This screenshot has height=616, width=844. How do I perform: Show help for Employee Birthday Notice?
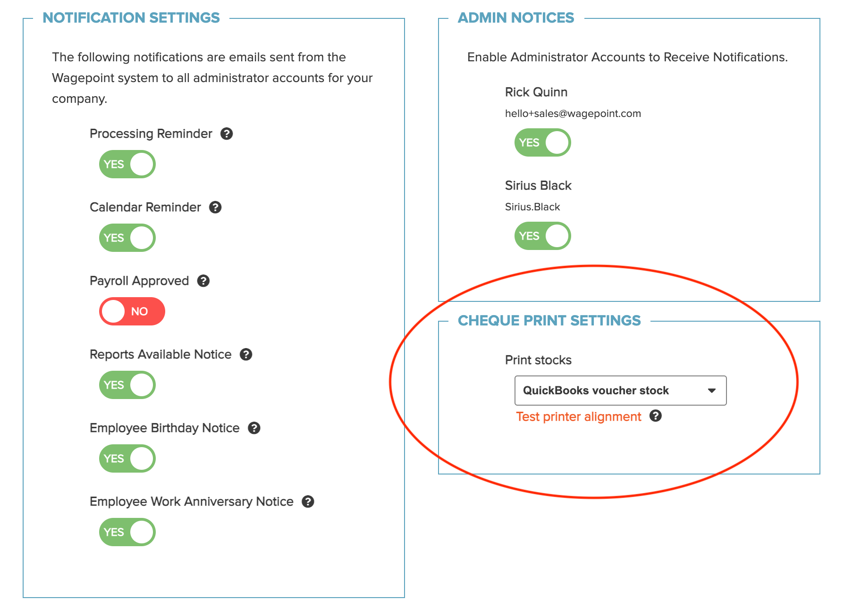254,428
